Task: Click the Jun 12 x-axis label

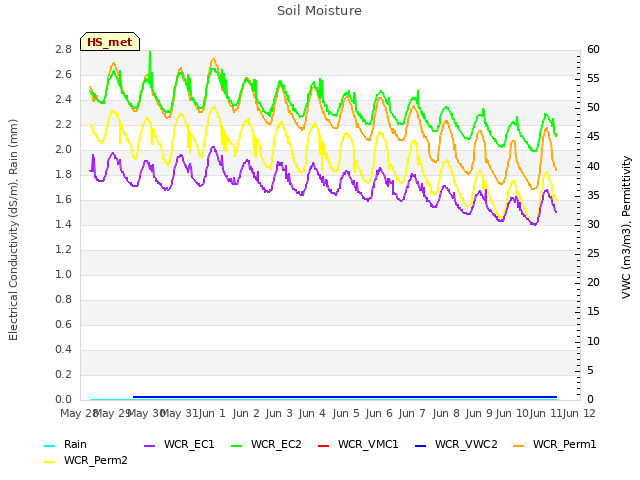Action: pyautogui.click(x=579, y=413)
